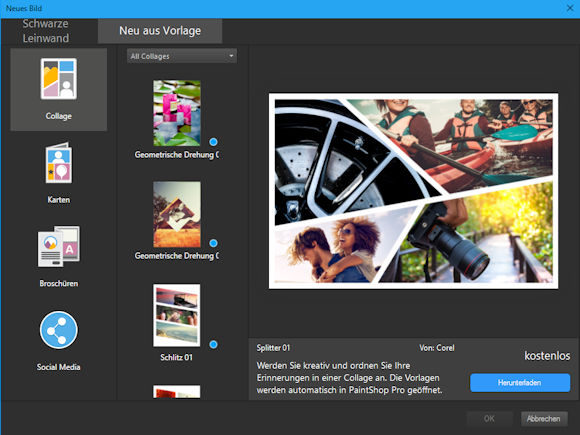Choose the Broschüren category icon
The height and width of the screenshot is (435, 580).
pyautogui.click(x=59, y=246)
